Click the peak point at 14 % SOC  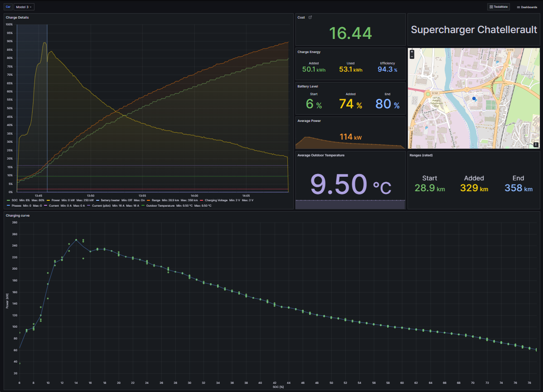pyautogui.click(x=76, y=240)
